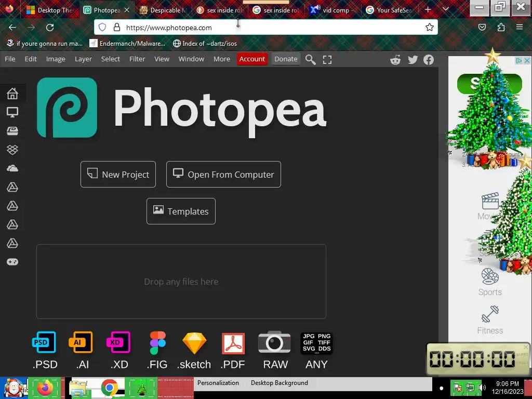Viewport: 532px width, 399px height.
Task: Switch to the vid comp tab
Action: click(x=332, y=10)
